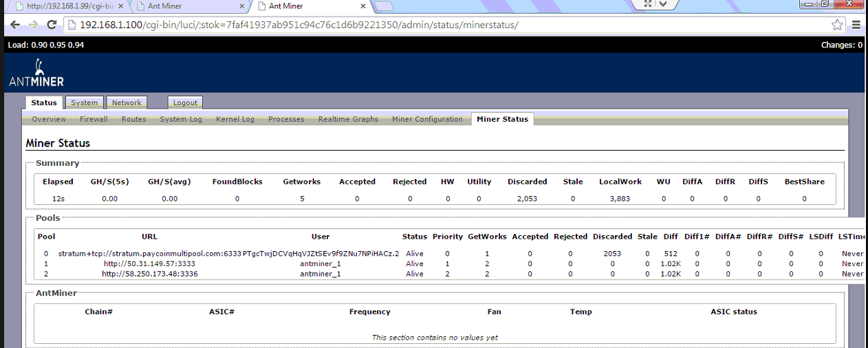Click the new tab button
This screenshot has height=348, width=868.
(384, 7)
